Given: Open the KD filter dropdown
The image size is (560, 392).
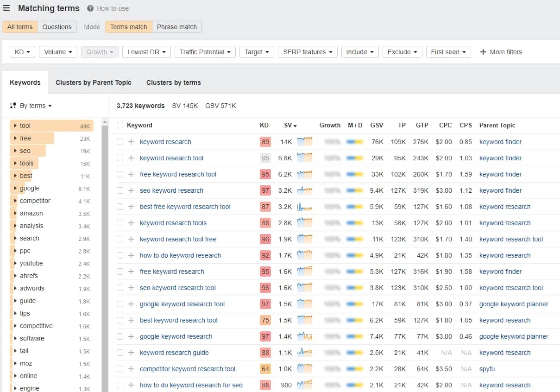Looking at the screenshot, I should pos(22,52).
